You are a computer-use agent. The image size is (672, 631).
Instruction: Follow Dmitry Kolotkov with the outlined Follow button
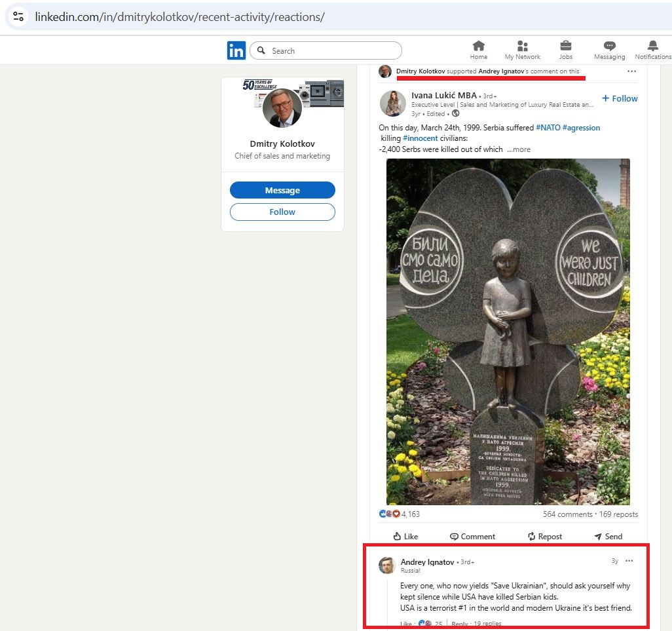(x=282, y=212)
